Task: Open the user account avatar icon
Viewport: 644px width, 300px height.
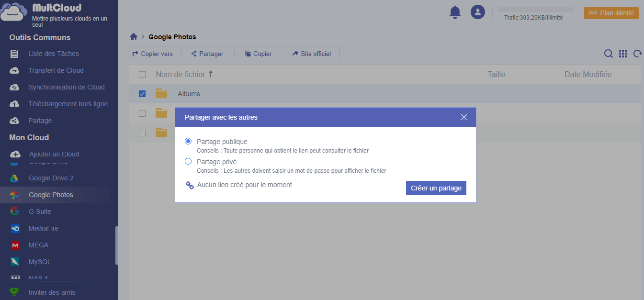Action: click(477, 12)
